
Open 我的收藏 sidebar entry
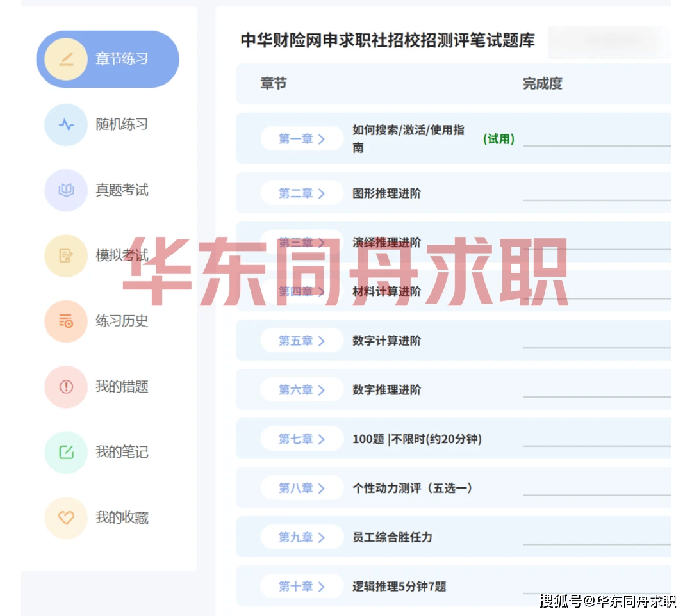(122, 517)
